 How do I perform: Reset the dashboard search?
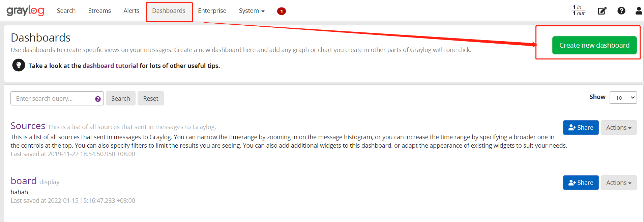pos(151,98)
